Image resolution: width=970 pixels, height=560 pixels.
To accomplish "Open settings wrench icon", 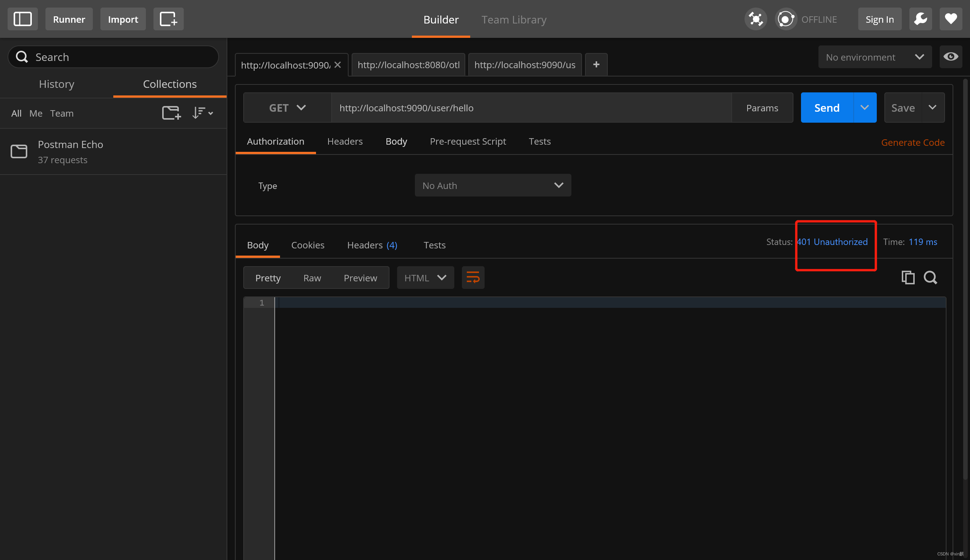I will (920, 19).
